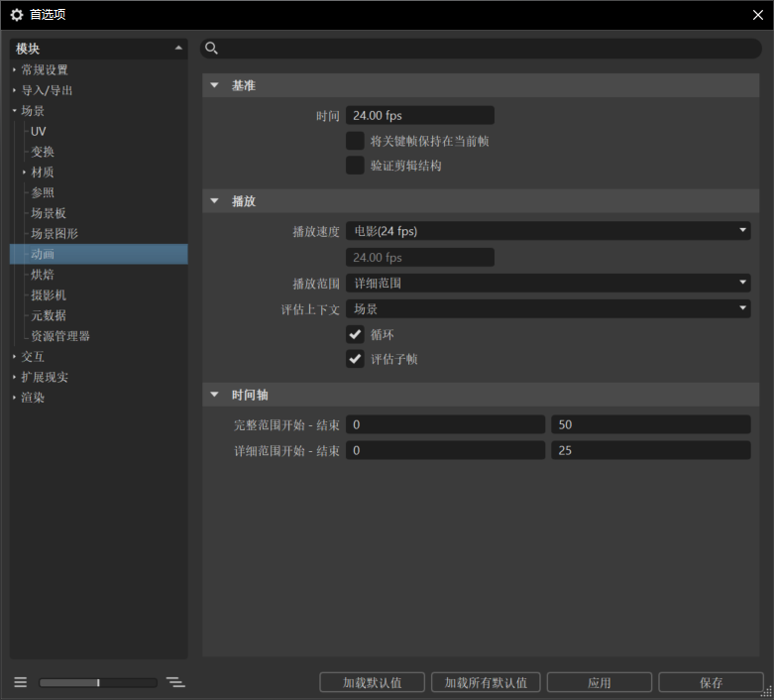Collapse all tree items with the left list icon
Viewport: 774px width, 700px height.
coord(20,682)
